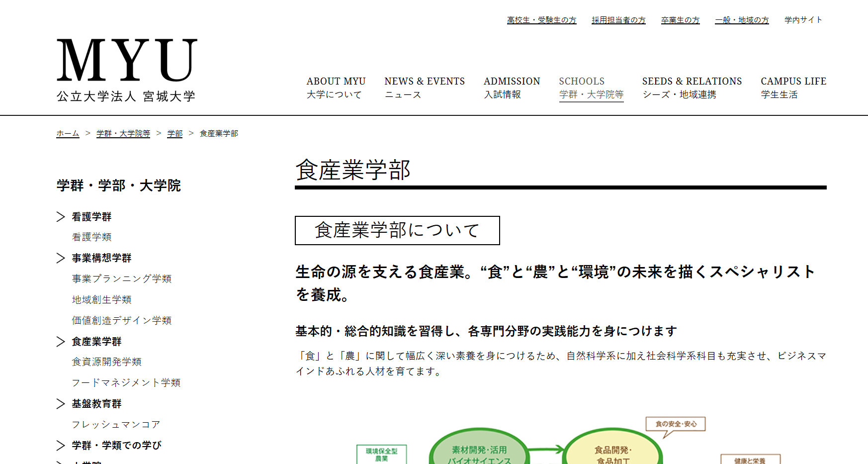Image resolution: width=868 pixels, height=464 pixels.
Task: Open the 採用担当者の方 link
Action: (x=618, y=20)
